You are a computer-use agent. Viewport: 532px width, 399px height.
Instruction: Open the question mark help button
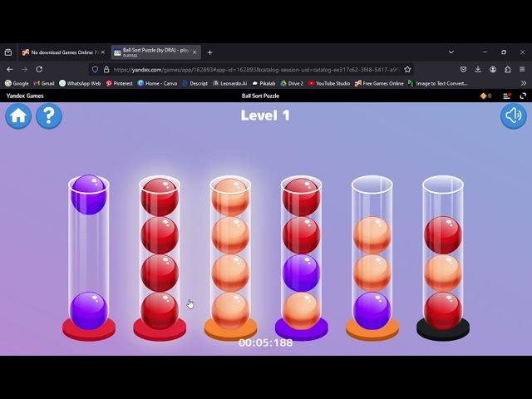point(49,116)
